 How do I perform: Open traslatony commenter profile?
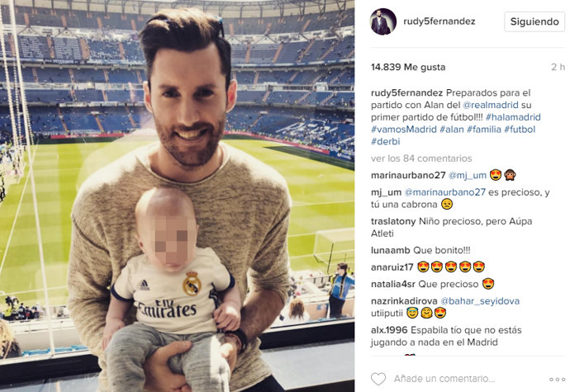(393, 221)
